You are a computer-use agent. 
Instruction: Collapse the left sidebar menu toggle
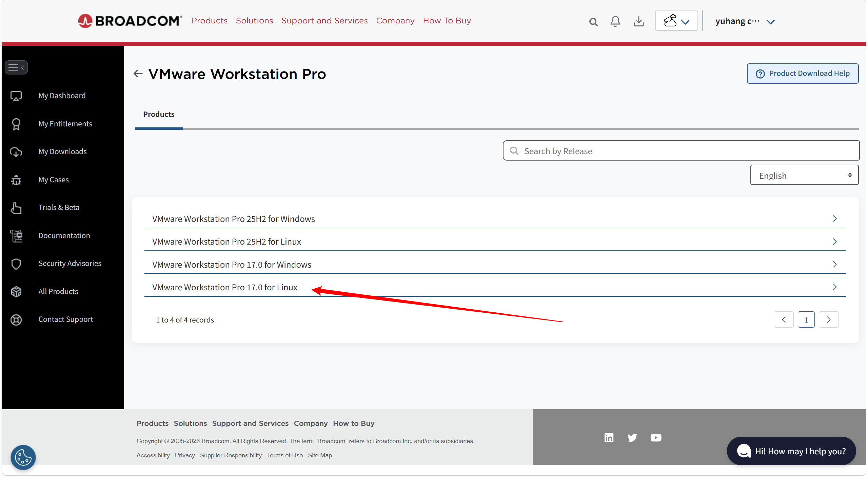click(x=16, y=67)
